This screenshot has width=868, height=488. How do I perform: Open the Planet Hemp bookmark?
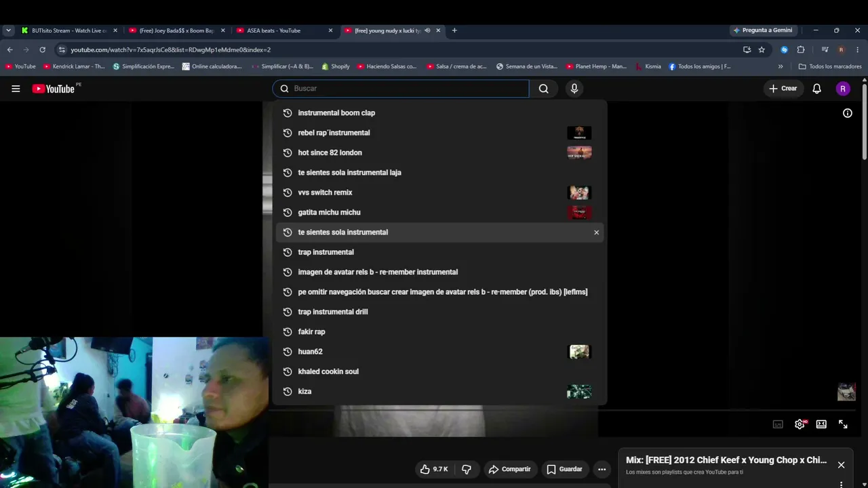coord(597,66)
